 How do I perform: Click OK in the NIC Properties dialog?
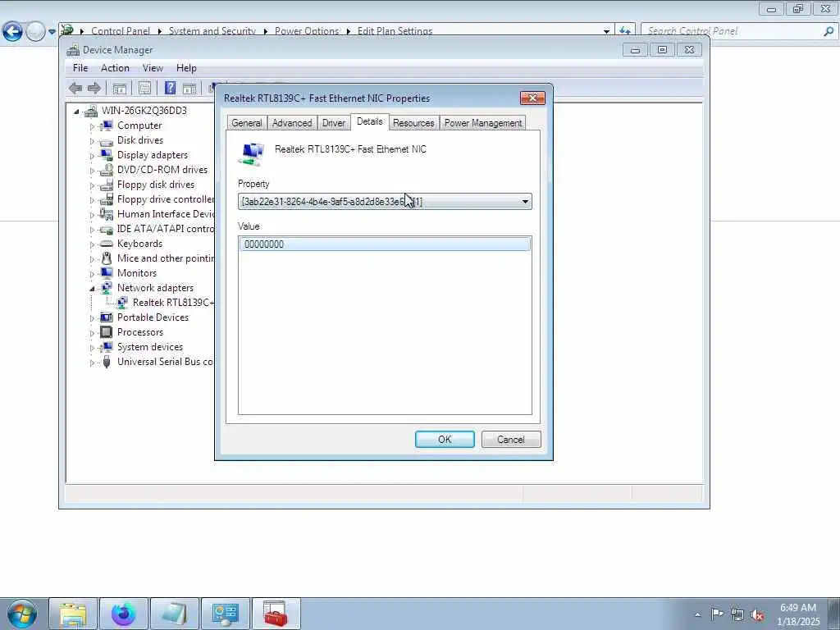[445, 440]
